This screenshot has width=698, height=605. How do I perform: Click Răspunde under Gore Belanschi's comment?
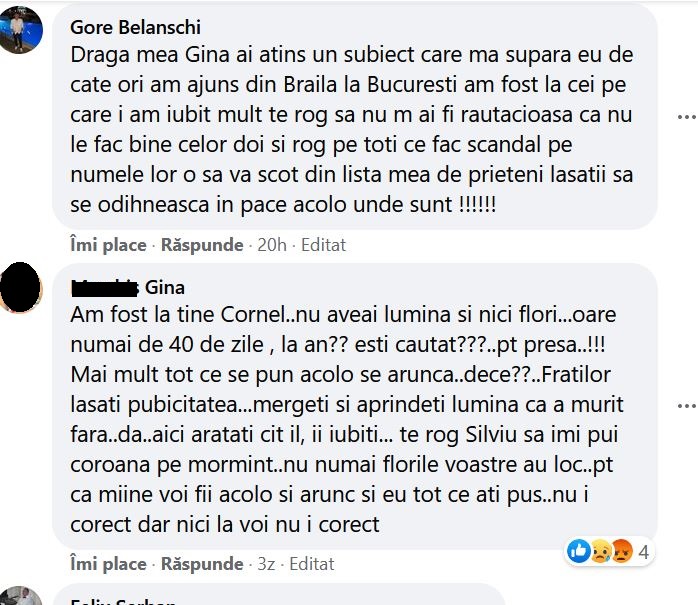(202, 244)
